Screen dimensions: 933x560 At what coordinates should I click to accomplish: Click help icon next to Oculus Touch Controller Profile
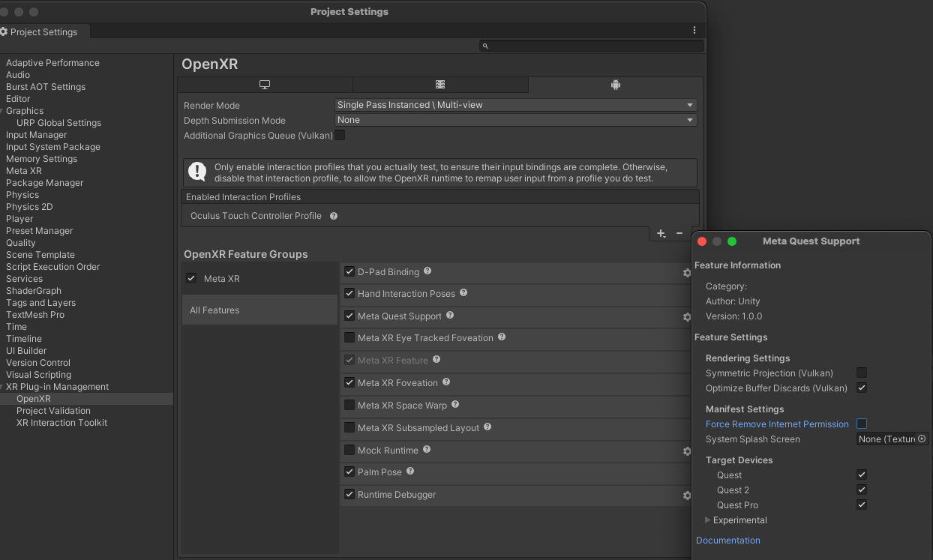tap(334, 216)
